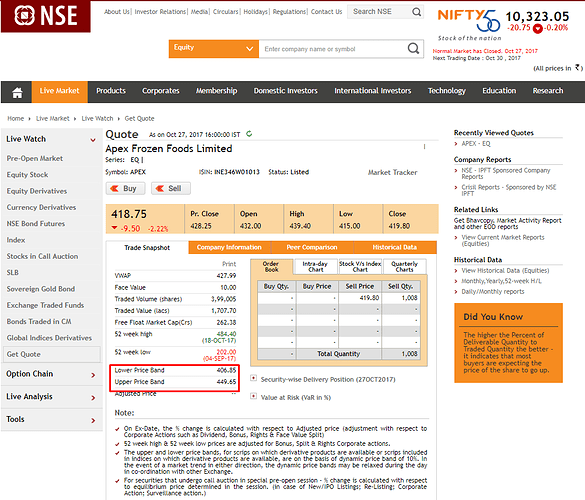Switch to Peer Comparison tab
Viewport: 585px width, 500px height.
pyautogui.click(x=312, y=247)
